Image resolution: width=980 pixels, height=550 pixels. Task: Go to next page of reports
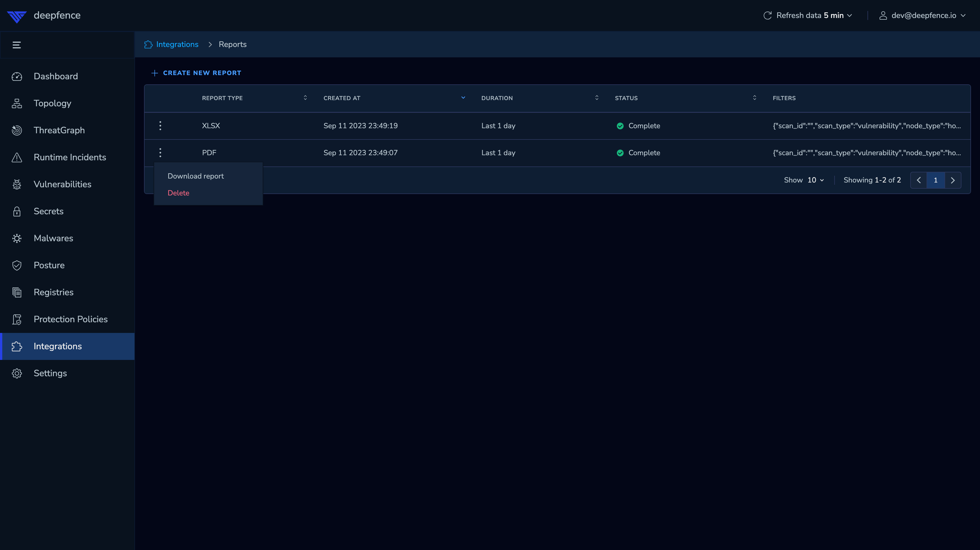[x=953, y=180]
